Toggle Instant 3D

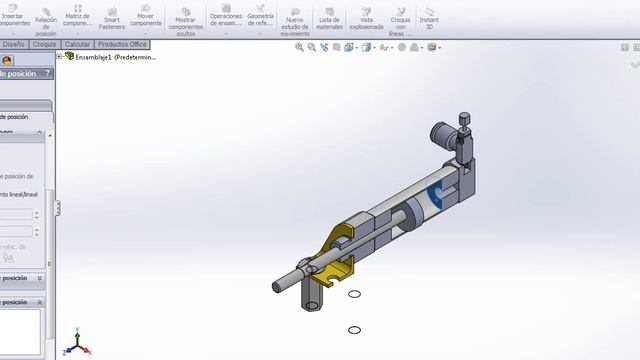(429, 19)
